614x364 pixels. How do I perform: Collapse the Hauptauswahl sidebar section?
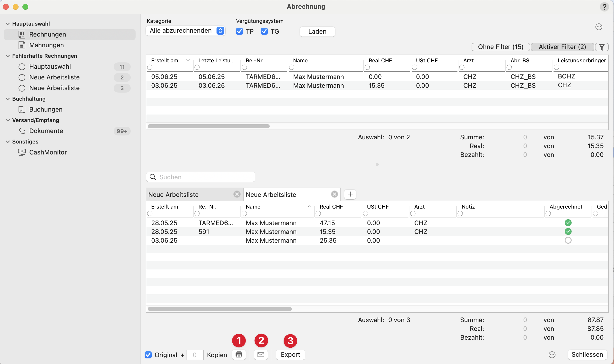pos(8,24)
